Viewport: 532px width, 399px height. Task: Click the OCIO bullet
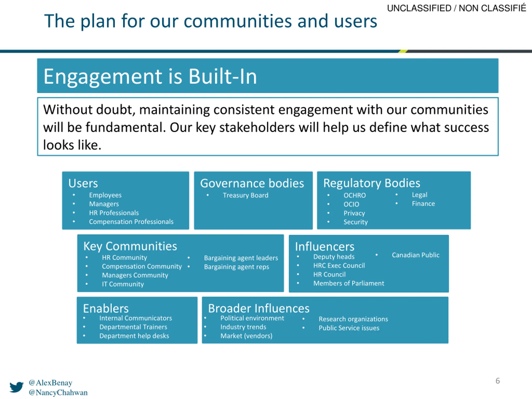coord(351,204)
